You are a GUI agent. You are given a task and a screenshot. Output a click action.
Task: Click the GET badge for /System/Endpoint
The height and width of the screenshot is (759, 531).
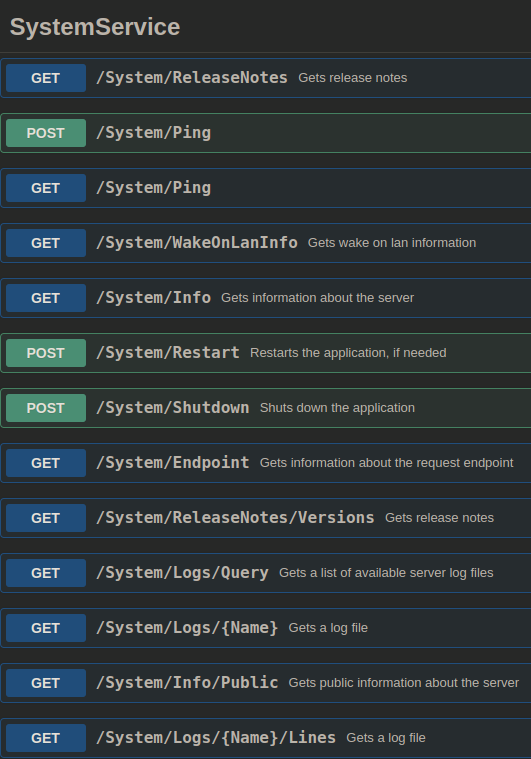coord(46,463)
